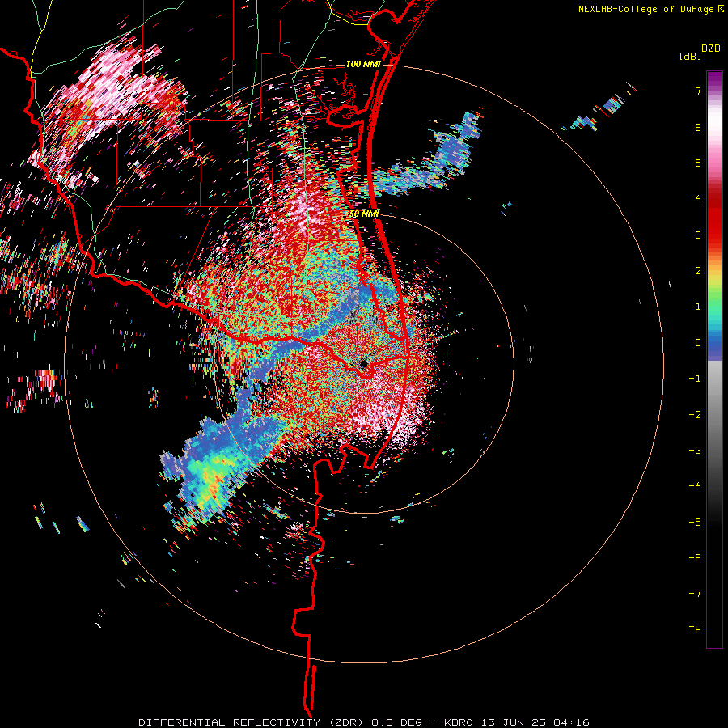Click the 5 value on the dB scale
The height and width of the screenshot is (728, 728).
tap(698, 163)
